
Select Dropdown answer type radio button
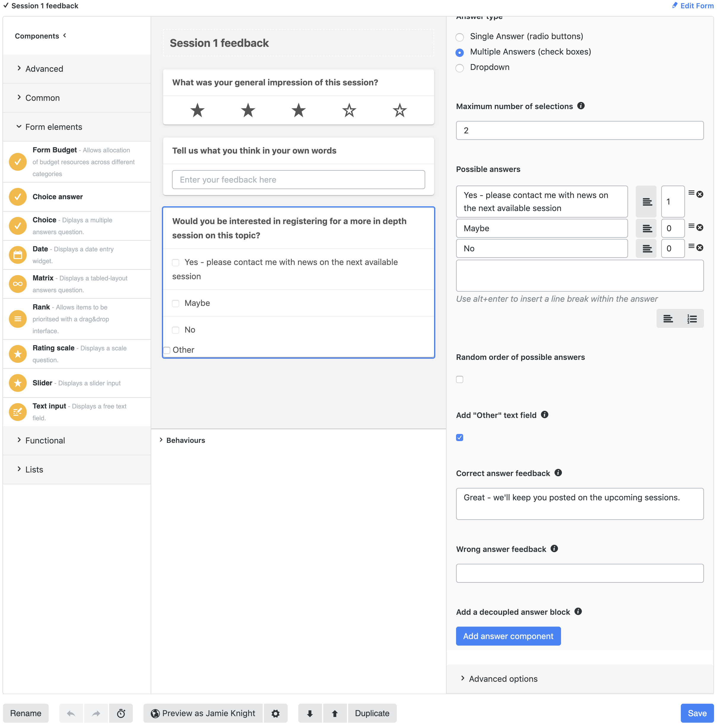click(x=459, y=68)
